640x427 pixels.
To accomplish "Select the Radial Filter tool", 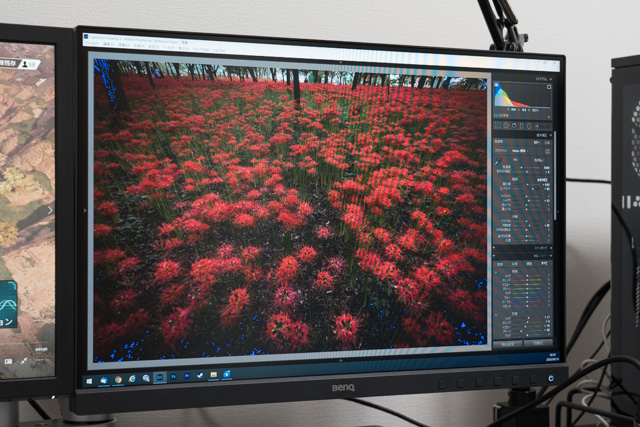I will pyautogui.click(x=529, y=126).
